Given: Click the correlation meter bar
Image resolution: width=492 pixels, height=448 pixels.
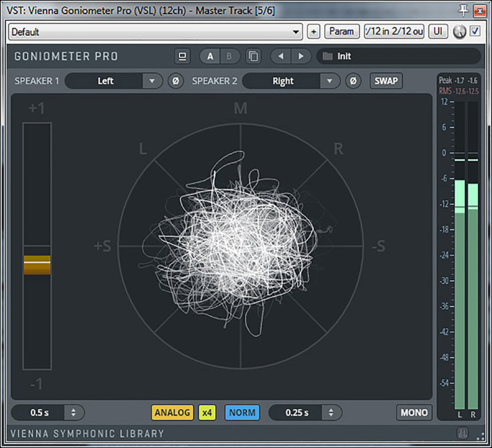Looking at the screenshot, I should coord(37,246).
